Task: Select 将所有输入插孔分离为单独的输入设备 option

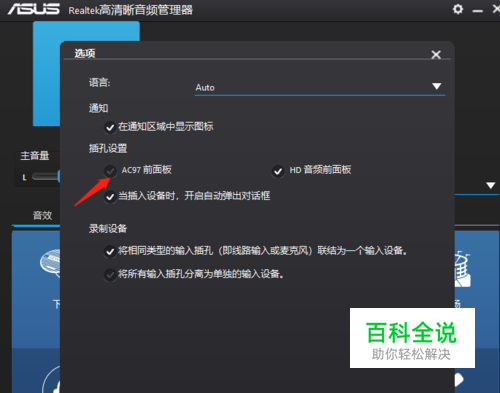Action: [110, 275]
